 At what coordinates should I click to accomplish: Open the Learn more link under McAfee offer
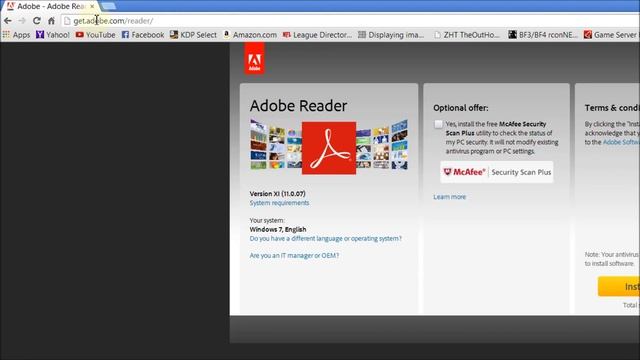coord(449,197)
